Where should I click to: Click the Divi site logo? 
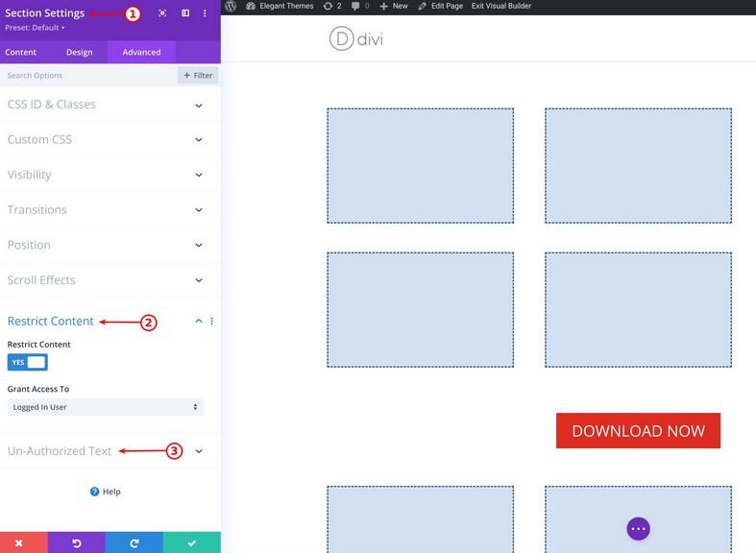355,39
